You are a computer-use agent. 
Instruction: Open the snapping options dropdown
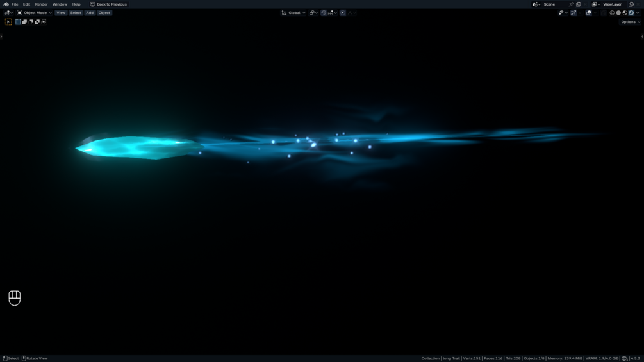333,13
